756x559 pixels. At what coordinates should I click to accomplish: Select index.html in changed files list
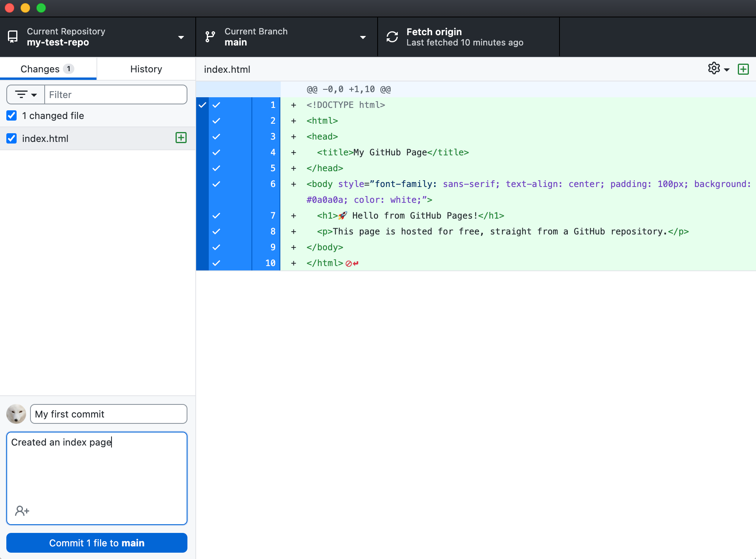point(98,138)
